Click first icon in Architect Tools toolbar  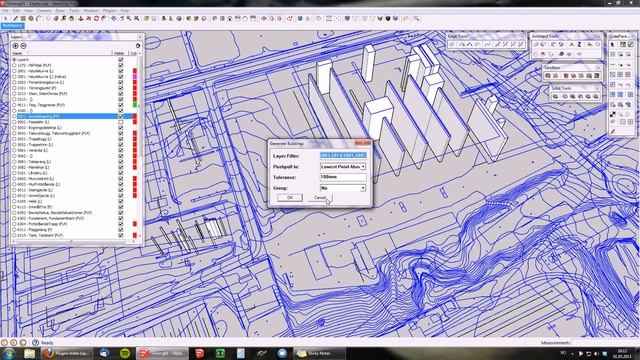coord(536,44)
